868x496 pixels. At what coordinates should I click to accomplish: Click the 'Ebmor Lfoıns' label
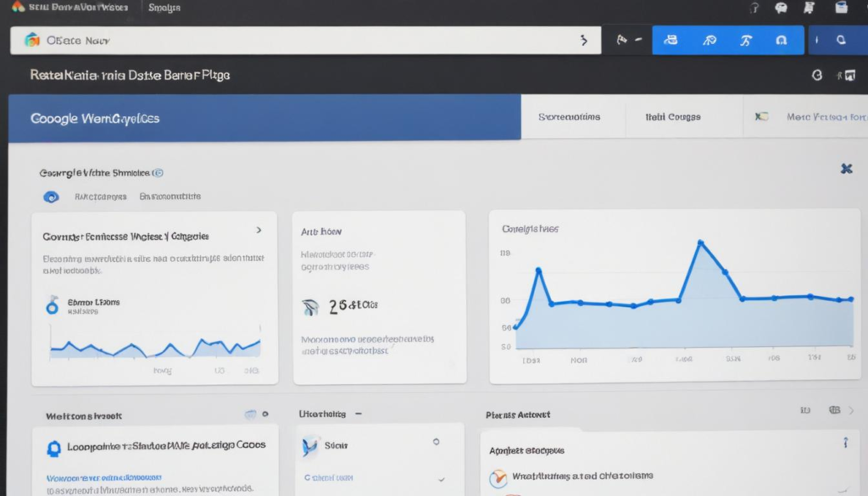point(93,302)
